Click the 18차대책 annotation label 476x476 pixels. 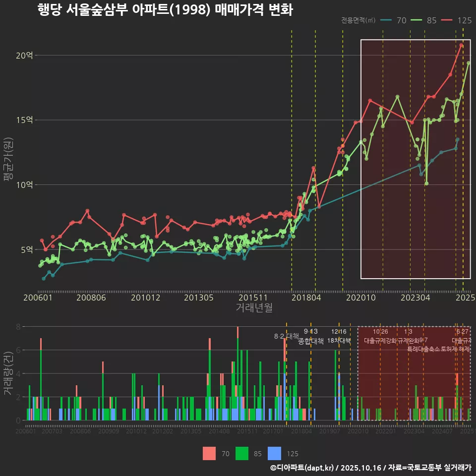point(339,341)
